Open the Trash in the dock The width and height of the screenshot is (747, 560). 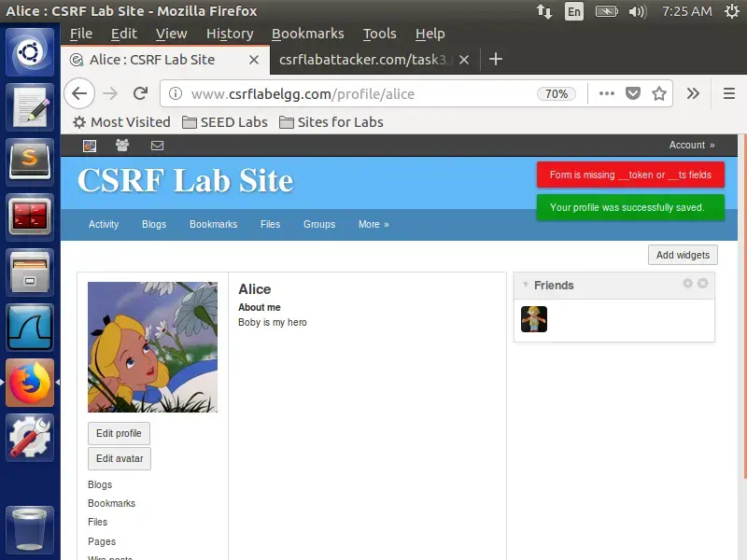pyautogui.click(x=30, y=529)
